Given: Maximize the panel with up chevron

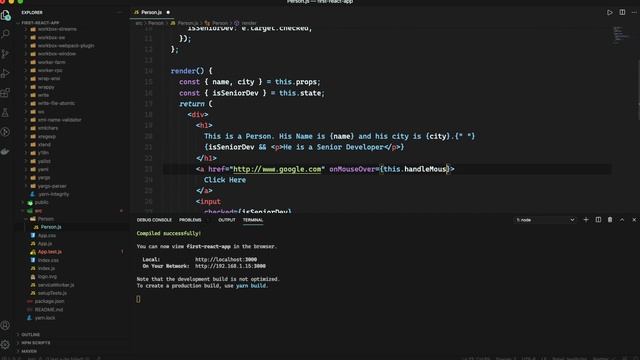Looking at the screenshot, I should 622,220.
